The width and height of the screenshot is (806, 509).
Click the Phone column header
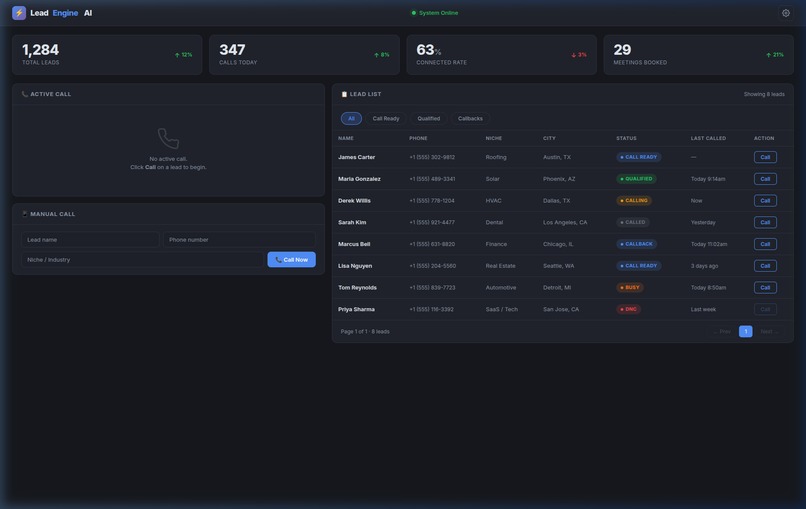(418, 138)
